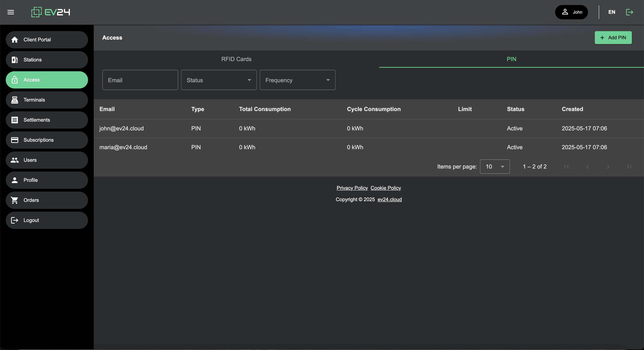Open the items per page selector
Image resolution: width=644 pixels, height=350 pixels.
(x=495, y=166)
